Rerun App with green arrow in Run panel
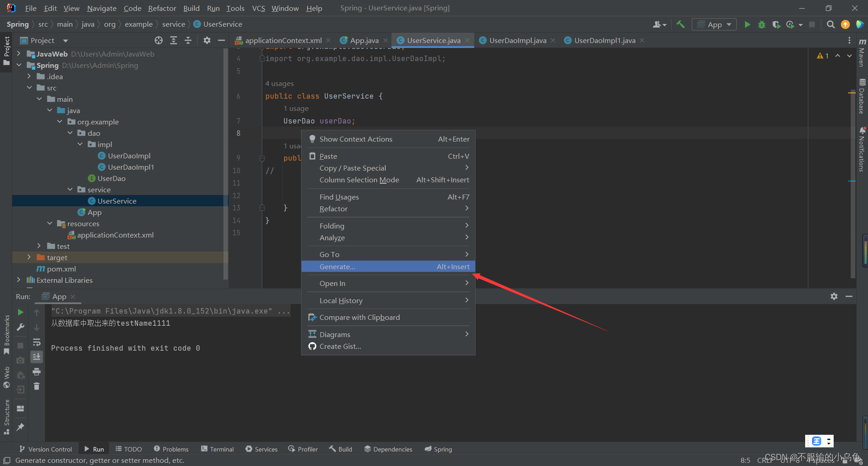This screenshot has width=868, height=466. 20,312
